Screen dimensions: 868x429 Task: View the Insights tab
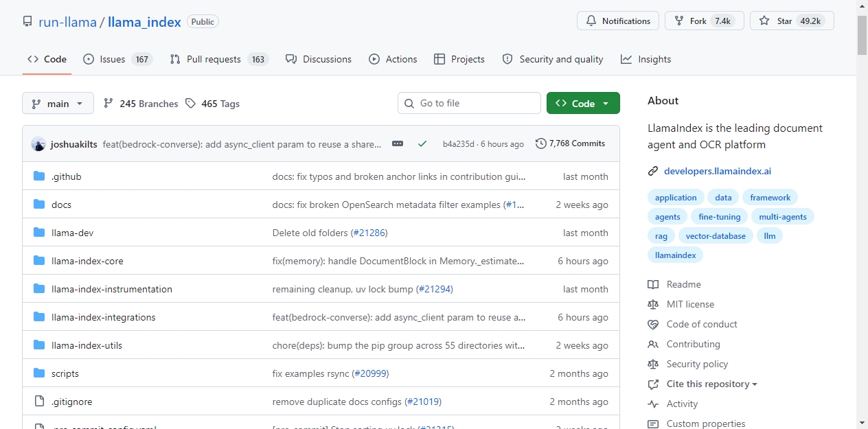646,59
